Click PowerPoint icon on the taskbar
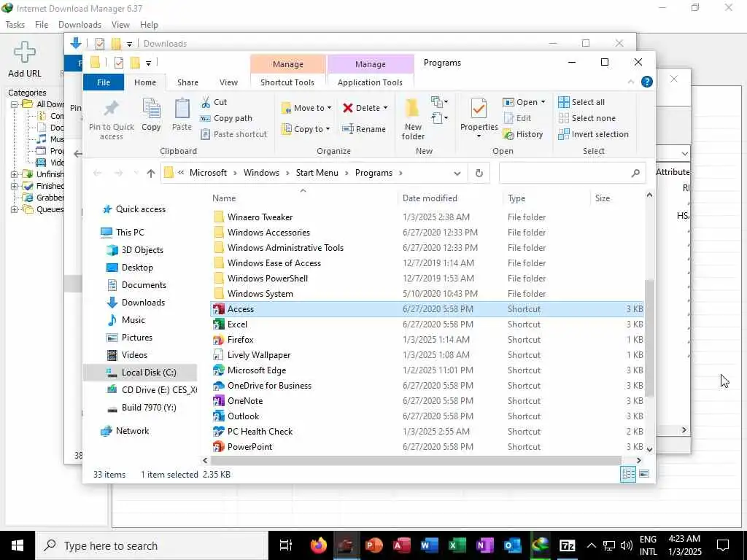The image size is (747, 560). [374, 545]
